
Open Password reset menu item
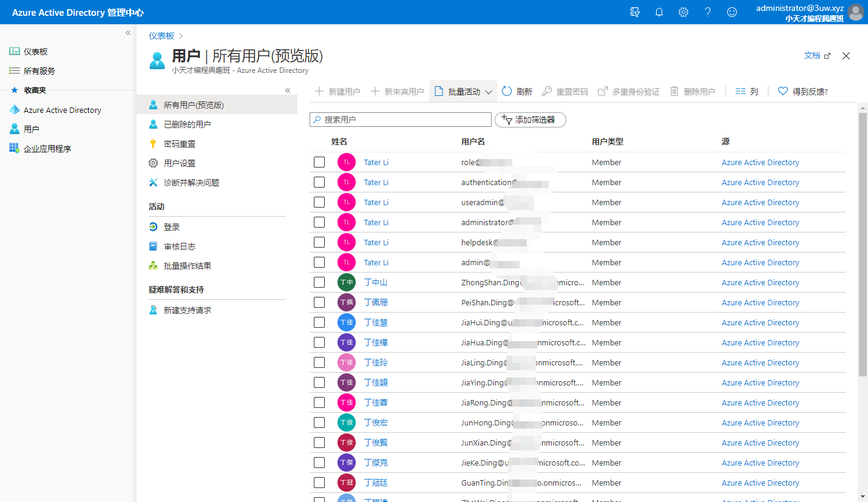[x=217, y=144]
